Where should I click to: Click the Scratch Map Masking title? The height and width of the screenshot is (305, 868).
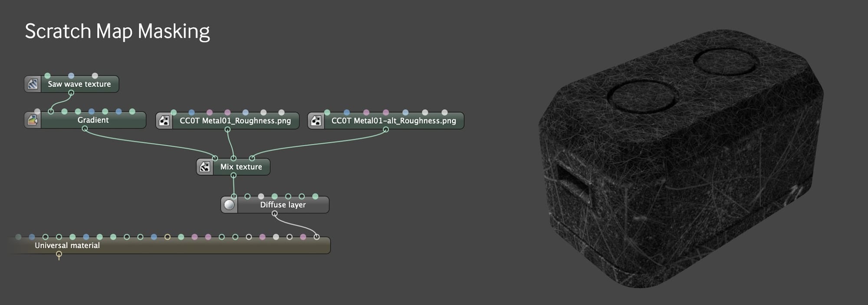tap(117, 32)
